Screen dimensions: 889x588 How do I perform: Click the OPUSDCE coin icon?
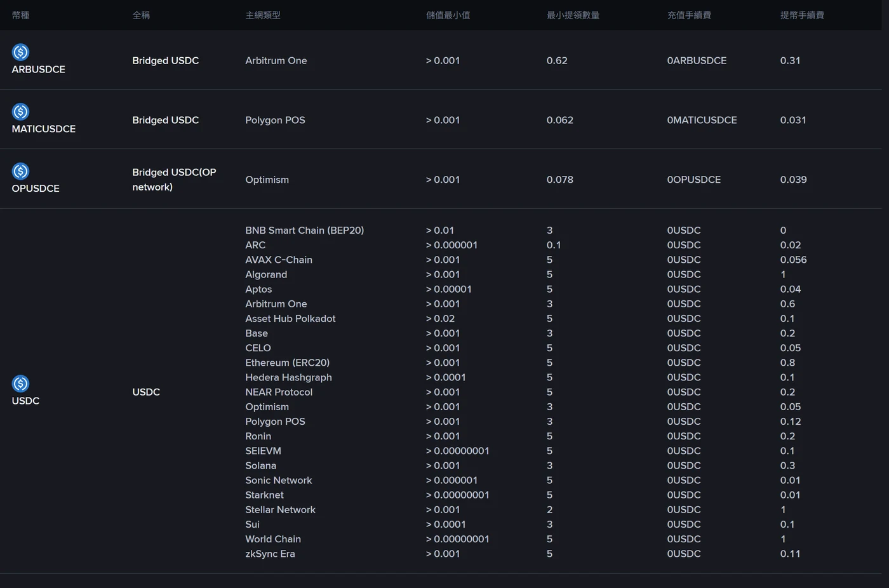pyautogui.click(x=20, y=171)
